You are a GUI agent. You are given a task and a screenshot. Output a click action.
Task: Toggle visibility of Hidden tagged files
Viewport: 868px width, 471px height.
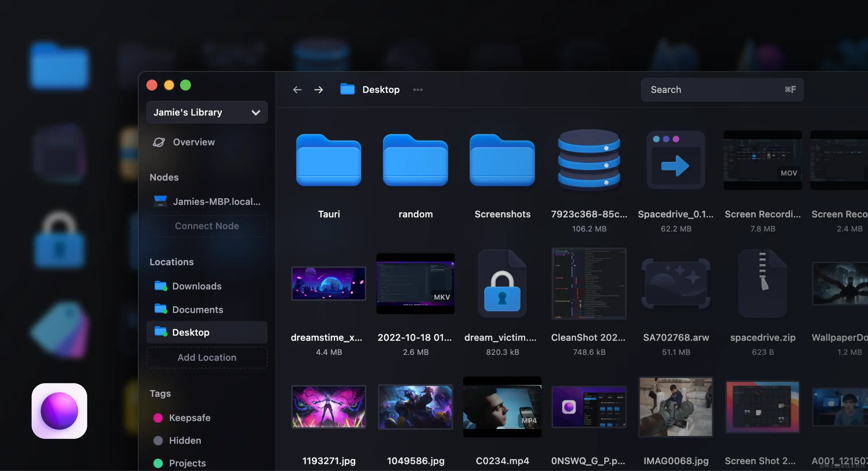point(184,440)
